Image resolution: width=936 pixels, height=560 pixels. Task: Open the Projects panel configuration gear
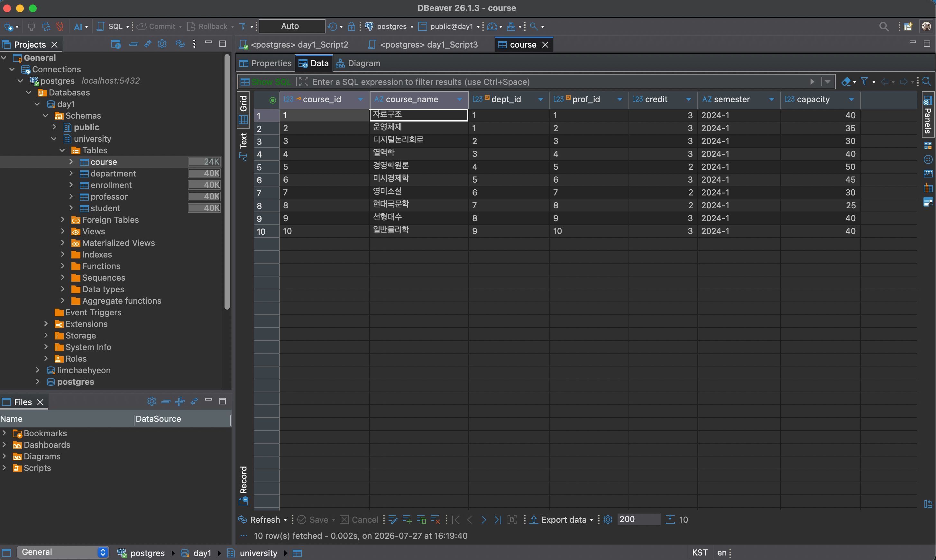coord(162,44)
